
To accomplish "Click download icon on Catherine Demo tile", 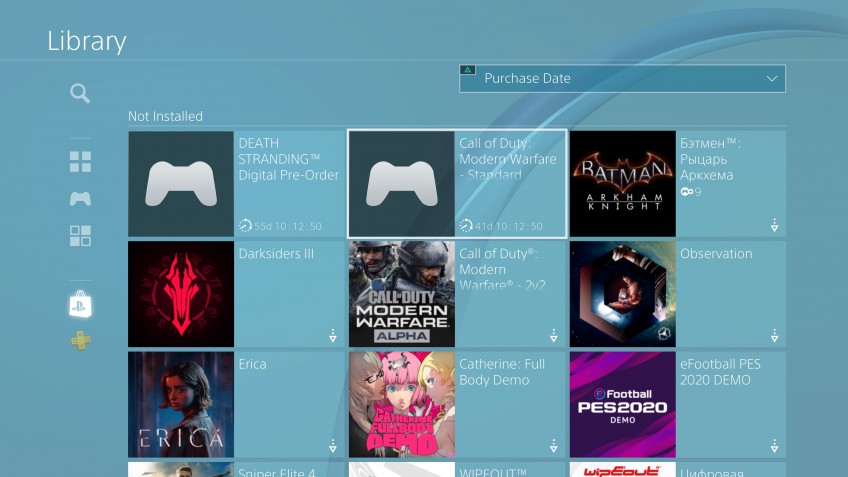I will point(553,446).
